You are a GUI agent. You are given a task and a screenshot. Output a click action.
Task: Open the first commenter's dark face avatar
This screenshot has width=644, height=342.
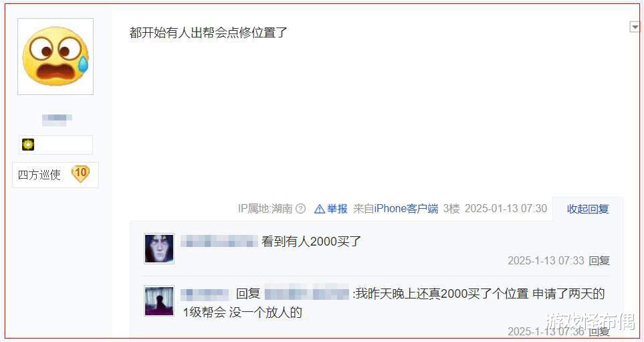[x=159, y=248]
